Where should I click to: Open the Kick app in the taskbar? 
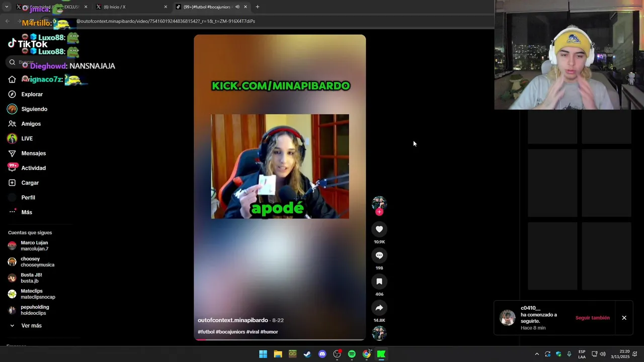(381, 354)
